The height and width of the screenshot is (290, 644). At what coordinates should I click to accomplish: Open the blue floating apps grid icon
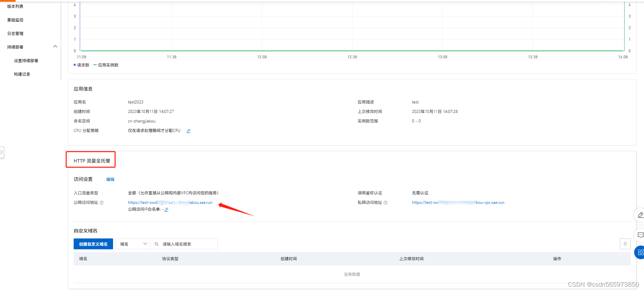(640, 252)
